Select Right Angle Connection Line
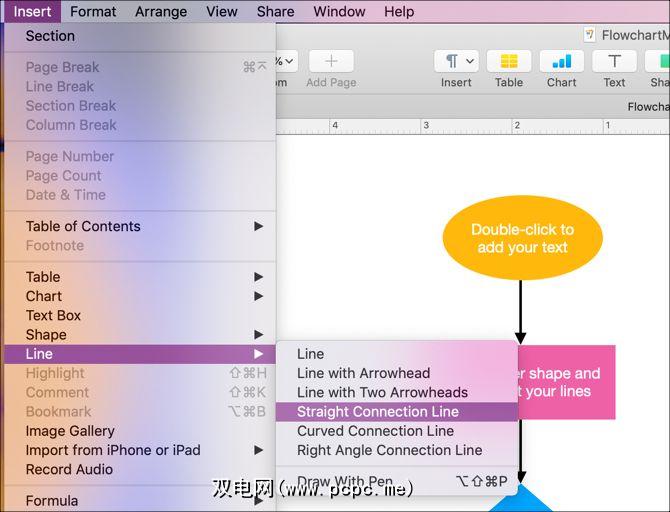 [x=397, y=450]
